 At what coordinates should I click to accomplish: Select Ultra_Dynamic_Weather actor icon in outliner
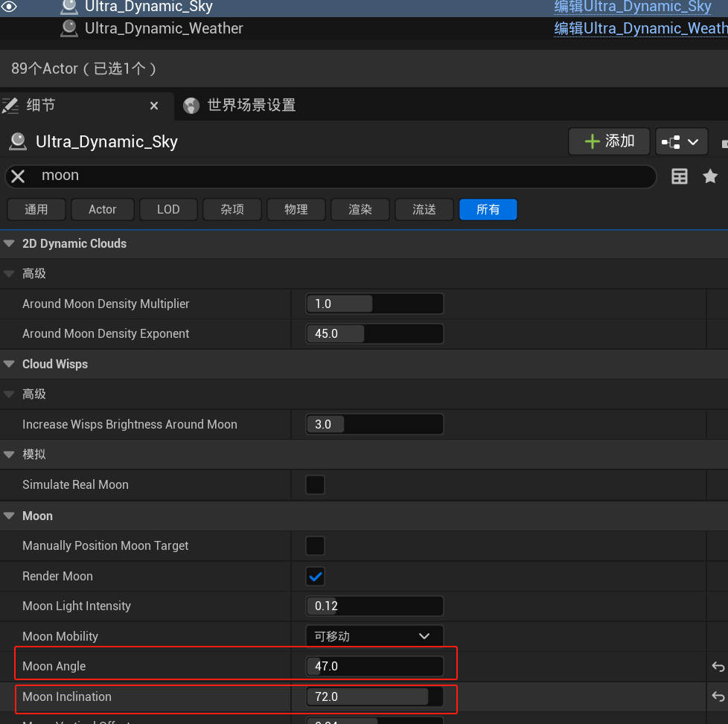69,28
